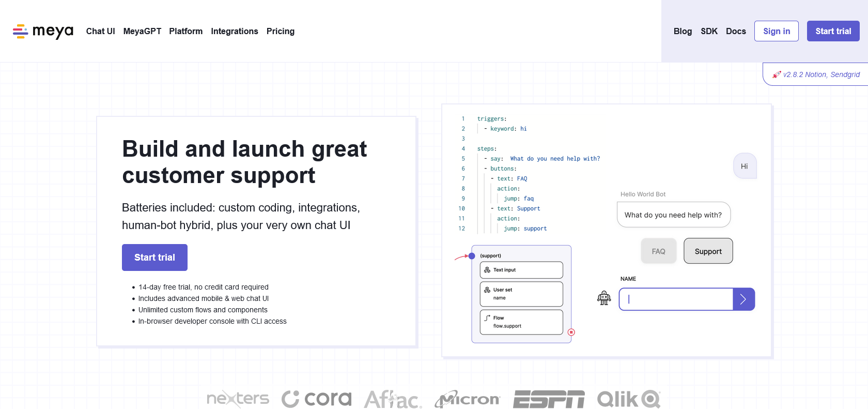Viewport: 868px width, 409px height.
Task: Select the Text input flow node
Action: coord(521,270)
